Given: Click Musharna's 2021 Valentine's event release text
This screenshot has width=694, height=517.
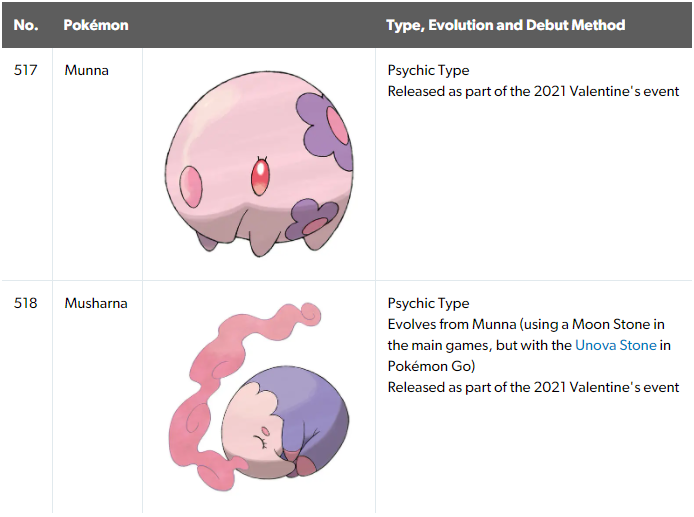Looking at the screenshot, I should [x=533, y=387].
